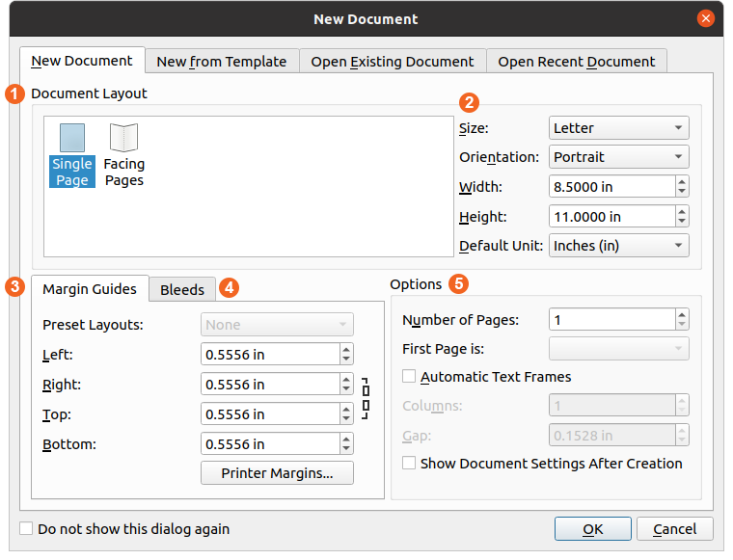The width and height of the screenshot is (733, 560).
Task: Tick Show Document Settings After Creation
Action: pos(409,464)
